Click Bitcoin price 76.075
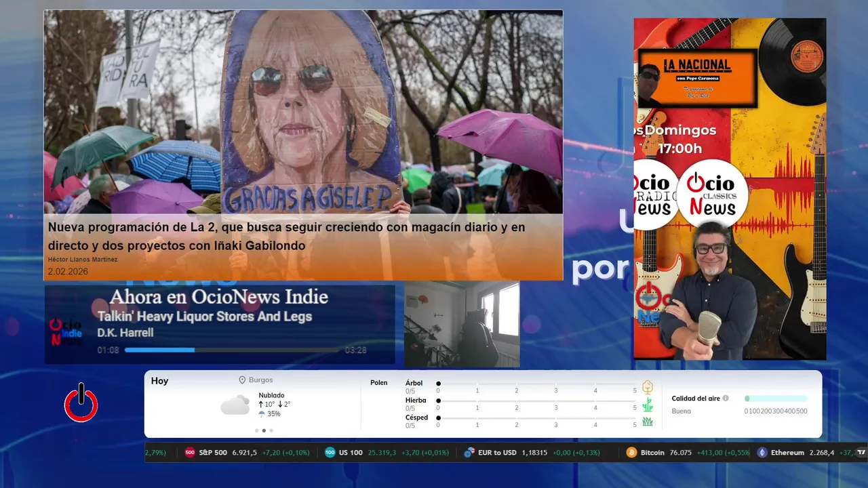The width and height of the screenshot is (868, 488). (680, 452)
